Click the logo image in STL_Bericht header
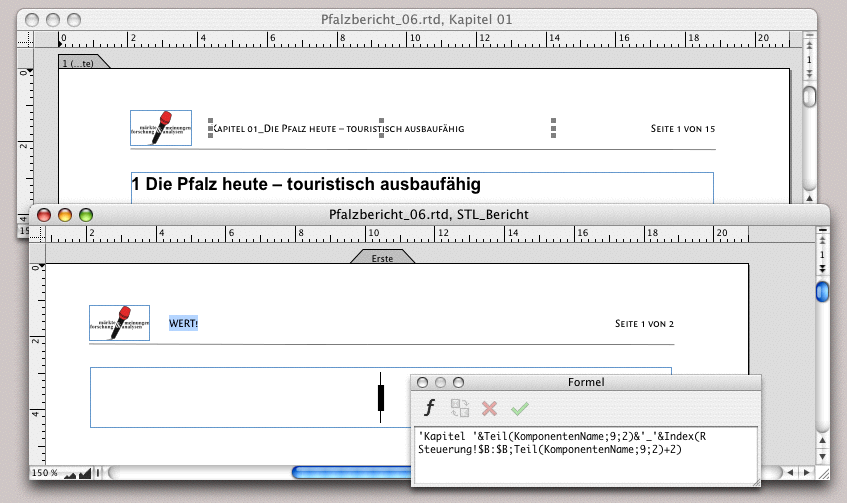 point(119,323)
